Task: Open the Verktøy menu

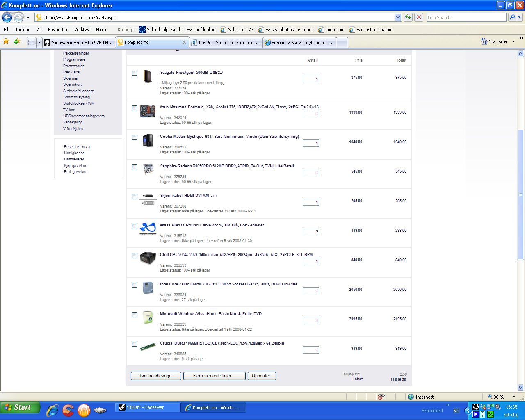Action: point(82,30)
